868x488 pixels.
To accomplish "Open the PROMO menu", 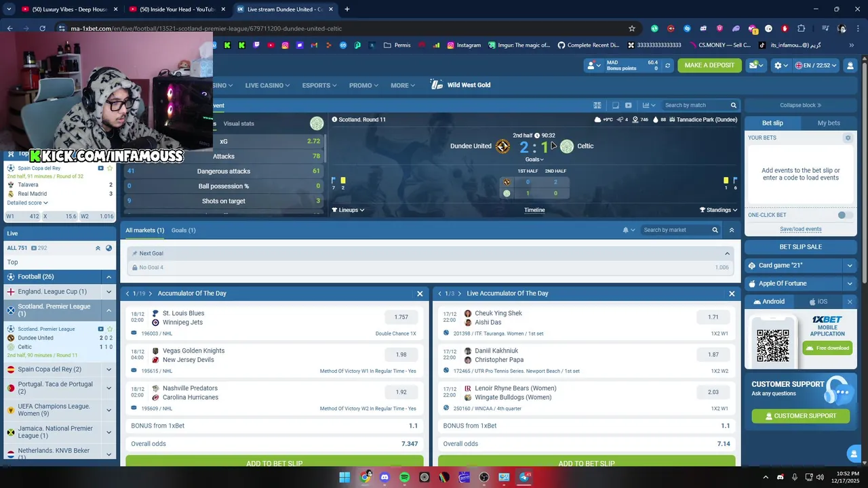I will pyautogui.click(x=364, y=85).
